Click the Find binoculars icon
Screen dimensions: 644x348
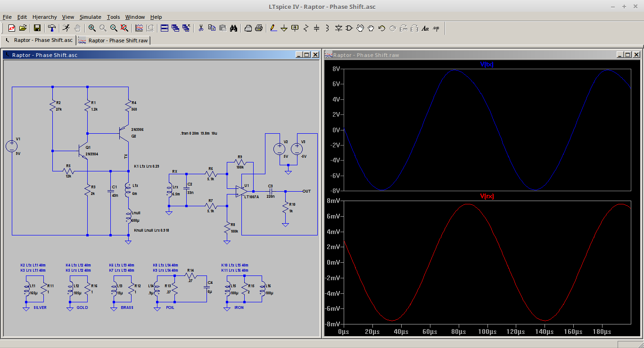tap(233, 28)
